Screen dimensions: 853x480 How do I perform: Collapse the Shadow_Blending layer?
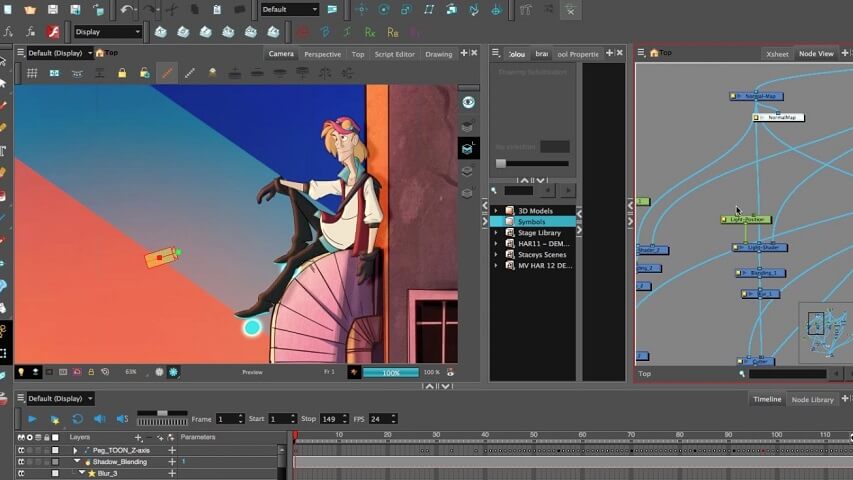(77, 461)
